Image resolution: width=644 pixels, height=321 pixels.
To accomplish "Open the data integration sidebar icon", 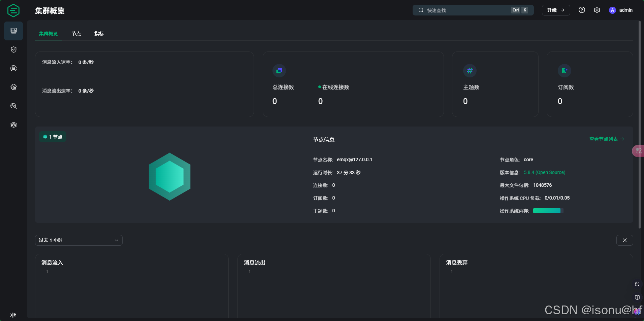I will click(x=13, y=69).
